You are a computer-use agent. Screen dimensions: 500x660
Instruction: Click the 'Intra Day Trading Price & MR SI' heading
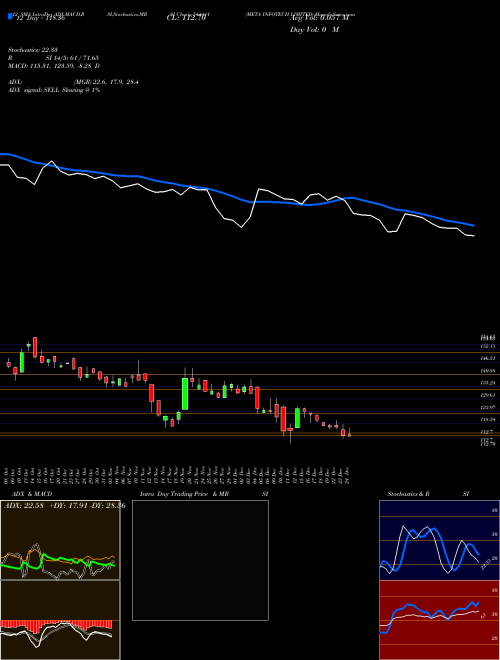coord(204,494)
